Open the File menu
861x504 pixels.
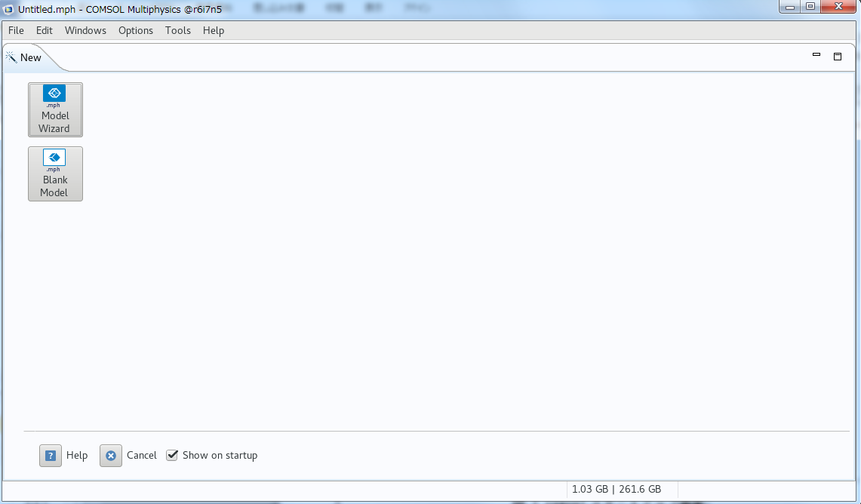(x=16, y=31)
